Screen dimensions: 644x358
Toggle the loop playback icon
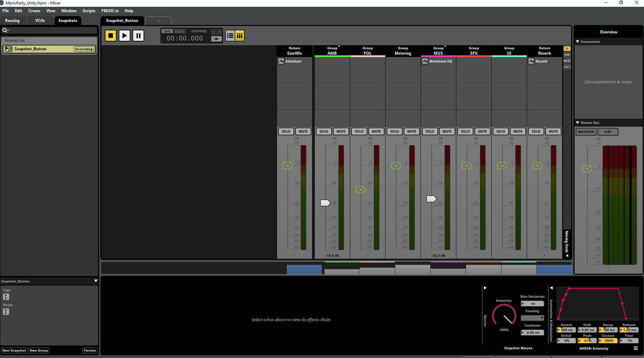point(216,32)
